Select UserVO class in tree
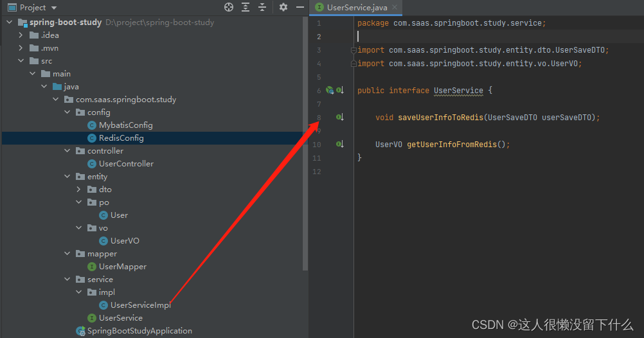The width and height of the screenshot is (644, 338). pos(125,241)
